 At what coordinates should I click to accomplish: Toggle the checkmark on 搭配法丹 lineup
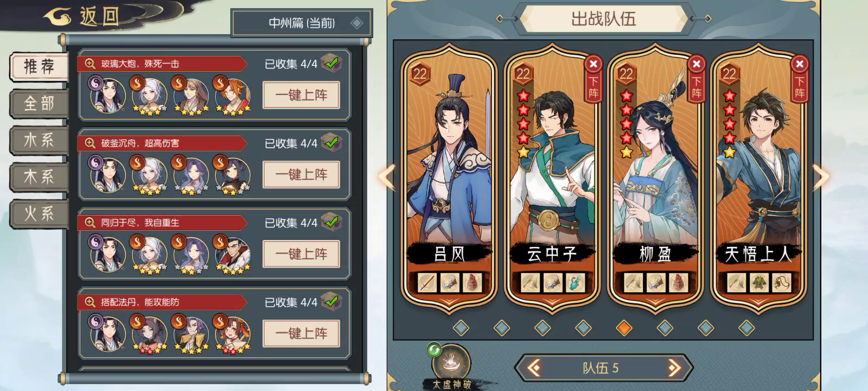331,301
